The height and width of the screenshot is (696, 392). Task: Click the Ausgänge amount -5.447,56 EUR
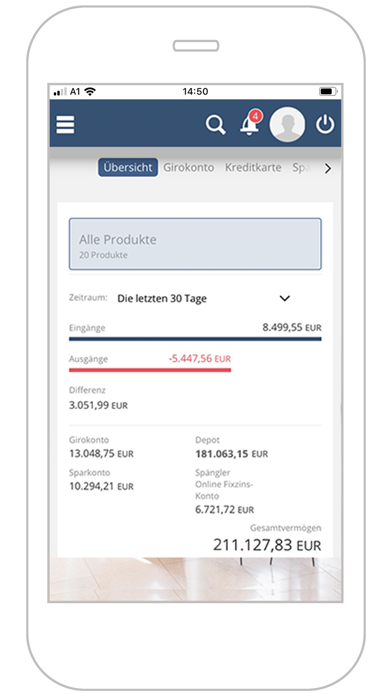pyautogui.click(x=200, y=359)
